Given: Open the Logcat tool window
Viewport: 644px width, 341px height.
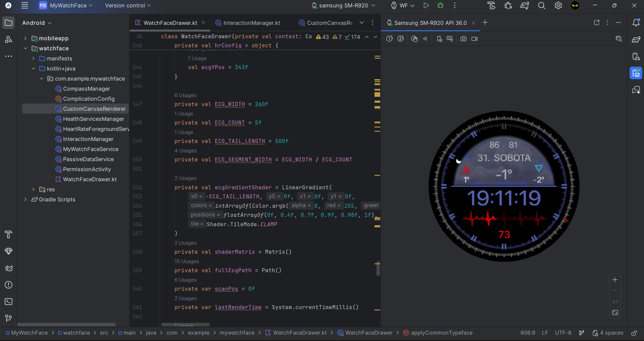Looking at the screenshot, I should [x=9, y=268].
